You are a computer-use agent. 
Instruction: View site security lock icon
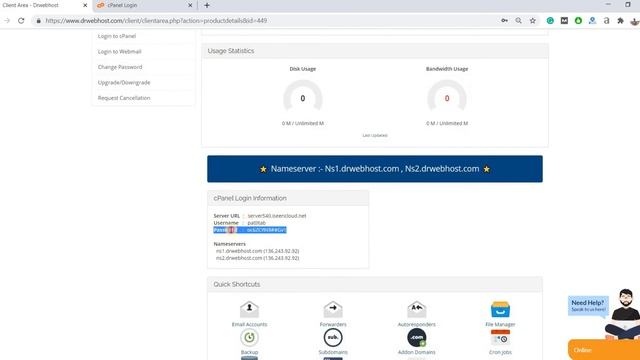pyautogui.click(x=38, y=20)
